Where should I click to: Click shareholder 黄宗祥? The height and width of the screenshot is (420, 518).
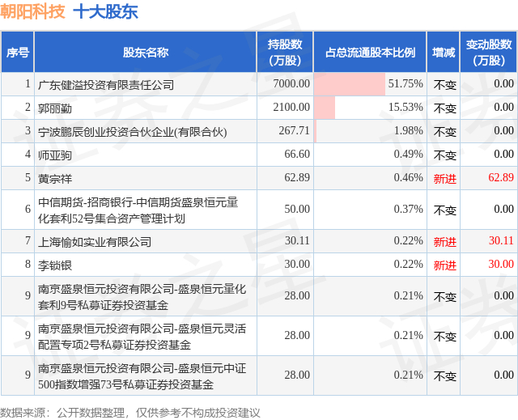[55, 179]
